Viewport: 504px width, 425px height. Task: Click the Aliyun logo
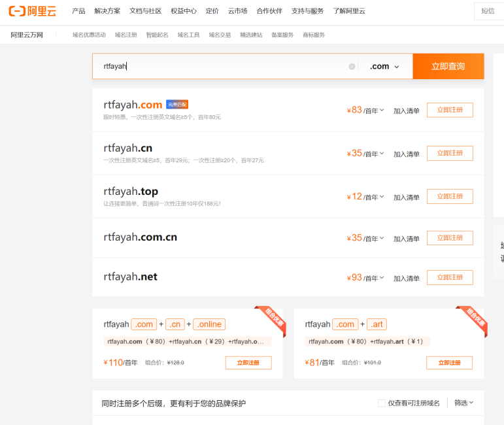tap(33, 11)
